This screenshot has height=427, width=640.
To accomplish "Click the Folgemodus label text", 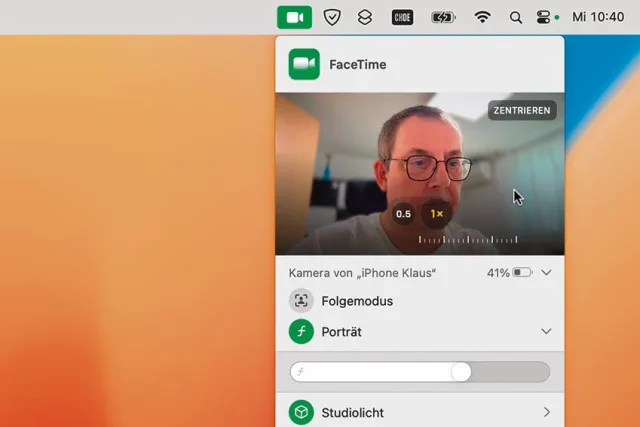I will click(x=357, y=301).
